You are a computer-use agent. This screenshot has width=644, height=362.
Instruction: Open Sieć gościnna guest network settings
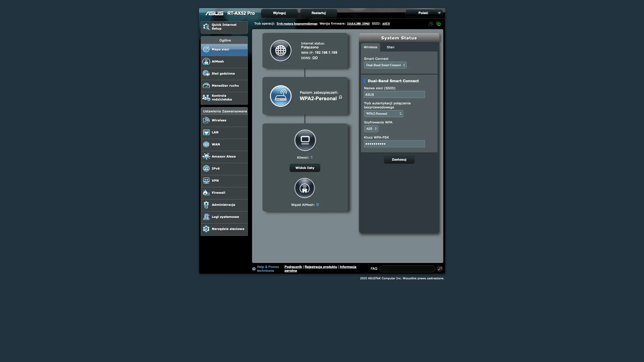click(x=224, y=73)
